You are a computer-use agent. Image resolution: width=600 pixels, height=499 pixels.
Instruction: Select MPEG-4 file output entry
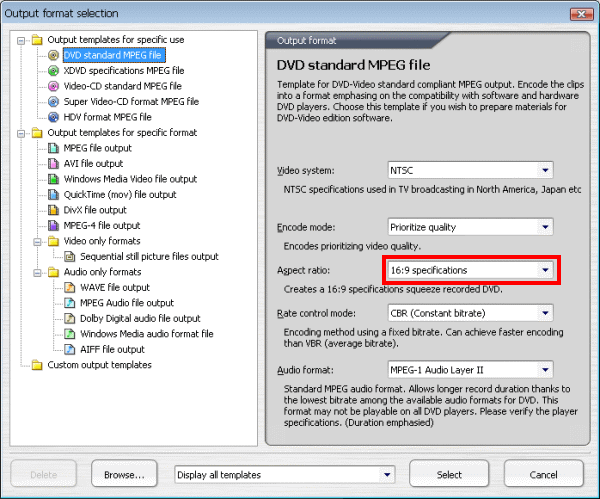coord(102,225)
